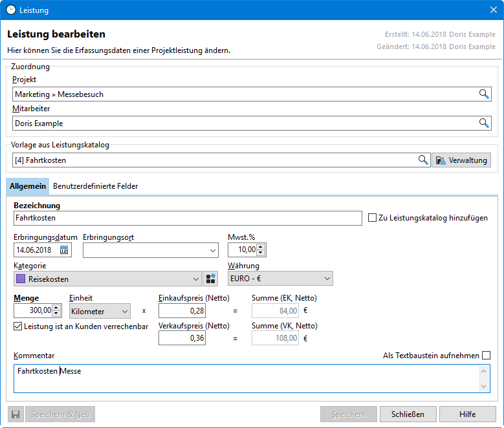Click the Hilfe button
Viewport: 504px width, 428px height.
tap(468, 414)
